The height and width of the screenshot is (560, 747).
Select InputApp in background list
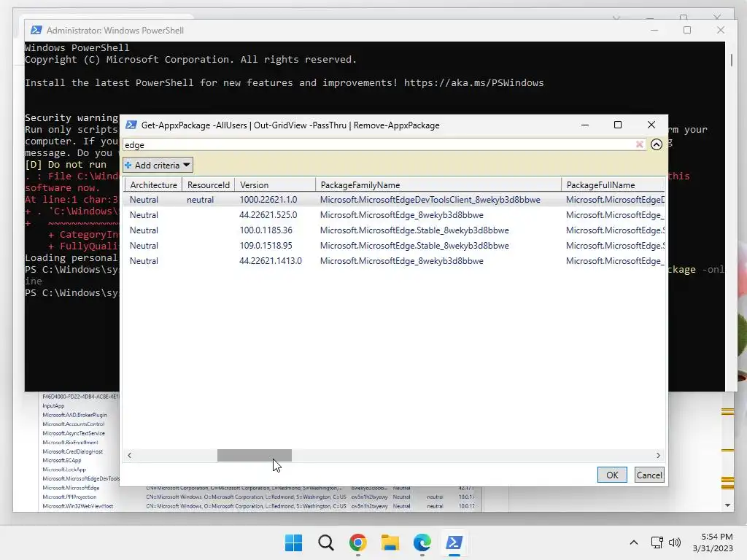53,405
